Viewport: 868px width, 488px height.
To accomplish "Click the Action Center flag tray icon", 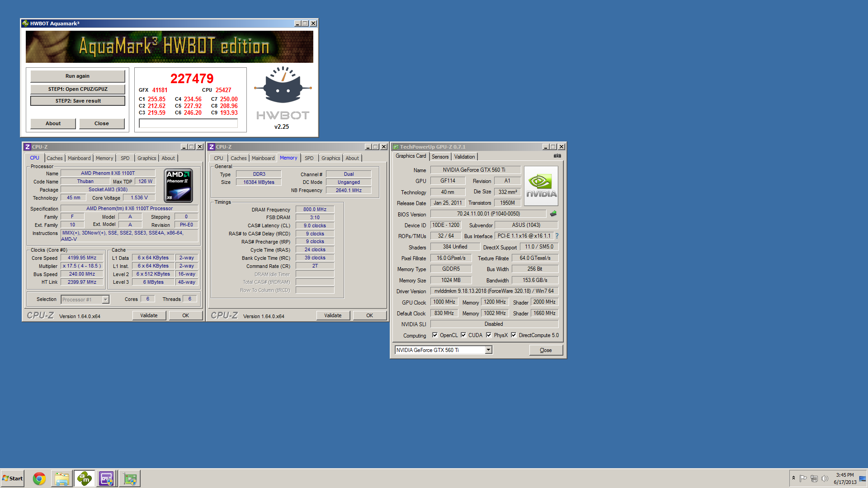I will (x=803, y=479).
